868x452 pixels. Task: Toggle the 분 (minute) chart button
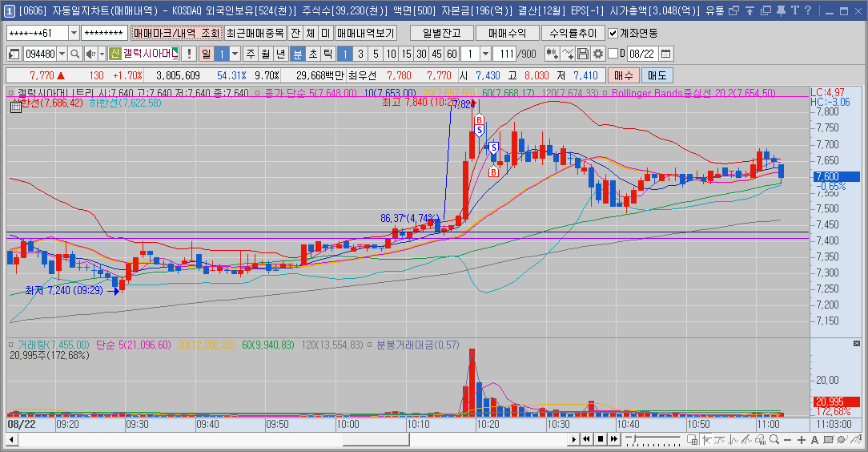coord(297,54)
